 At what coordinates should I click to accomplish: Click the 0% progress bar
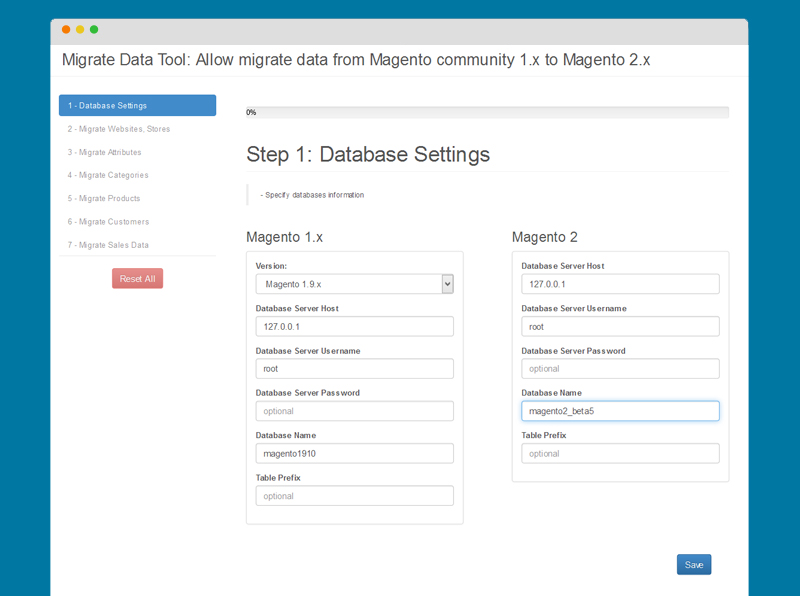487,112
